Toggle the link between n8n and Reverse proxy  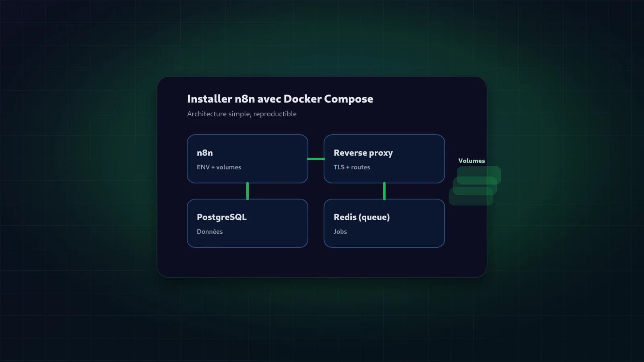click(316, 159)
